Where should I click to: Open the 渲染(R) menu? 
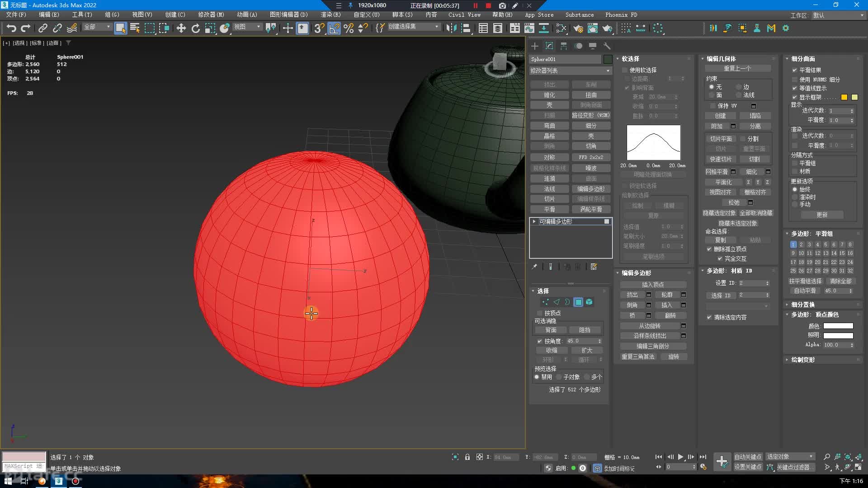[x=330, y=15]
